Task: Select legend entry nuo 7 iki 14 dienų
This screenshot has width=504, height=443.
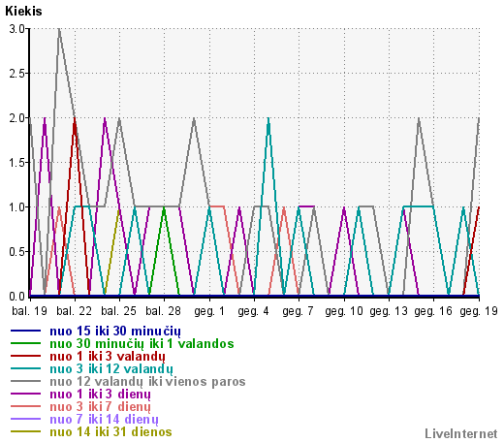Action: pyautogui.click(x=104, y=420)
